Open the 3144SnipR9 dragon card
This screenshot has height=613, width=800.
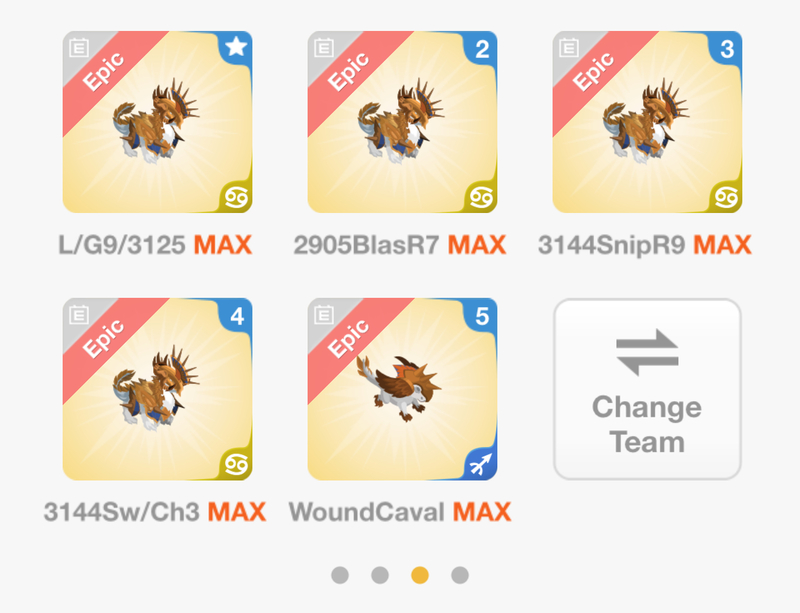point(647,122)
